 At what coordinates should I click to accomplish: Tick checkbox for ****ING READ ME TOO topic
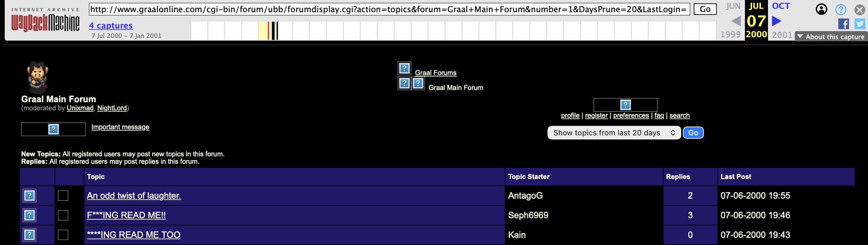63,235
